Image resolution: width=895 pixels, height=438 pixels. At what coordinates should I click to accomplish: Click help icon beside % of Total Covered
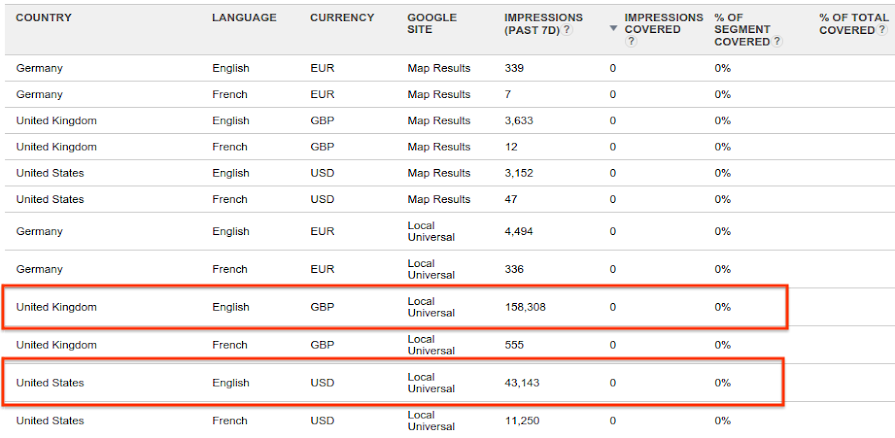coord(882,30)
